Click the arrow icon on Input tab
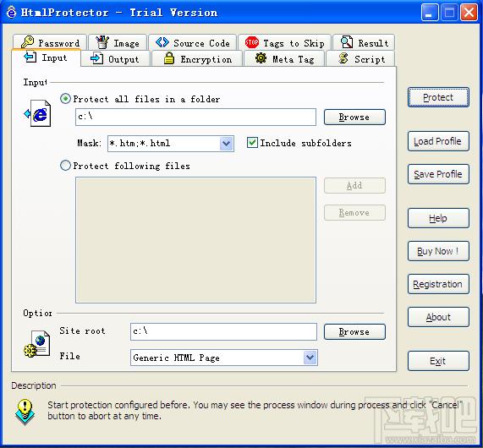Screen dimensions: 483x448 [x=30, y=57]
